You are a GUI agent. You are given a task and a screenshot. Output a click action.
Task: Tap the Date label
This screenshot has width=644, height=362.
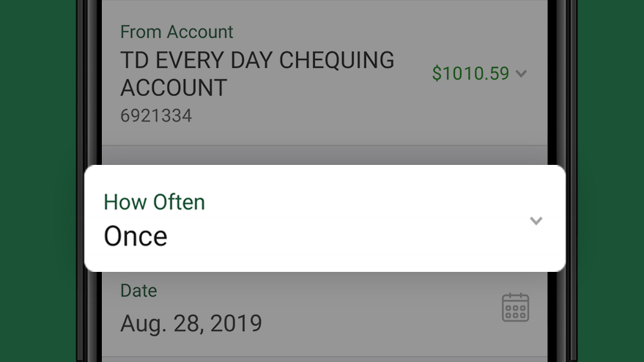pyautogui.click(x=138, y=290)
